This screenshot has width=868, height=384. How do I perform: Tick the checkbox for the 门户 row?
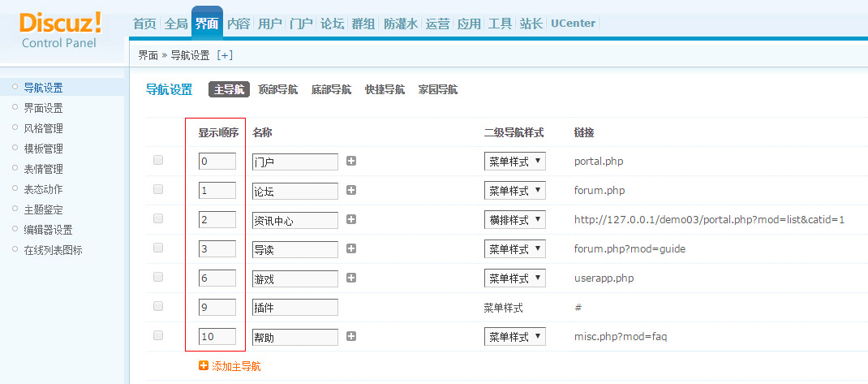coord(158,160)
